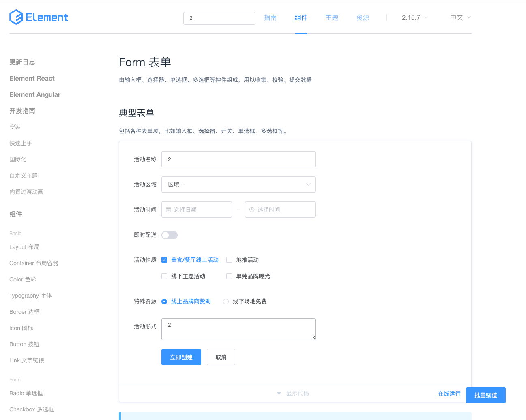The width and height of the screenshot is (526, 420).
Task: Open the 活动区域 dropdown showing 区域一
Action: pos(238,184)
